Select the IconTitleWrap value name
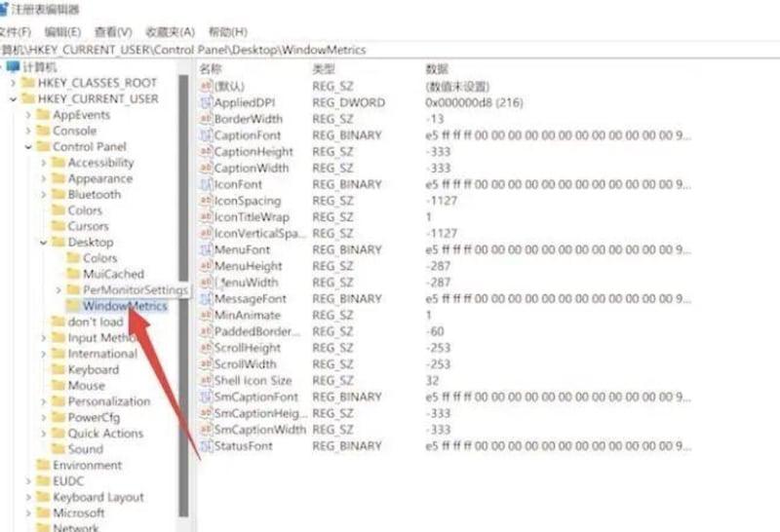 (x=252, y=217)
